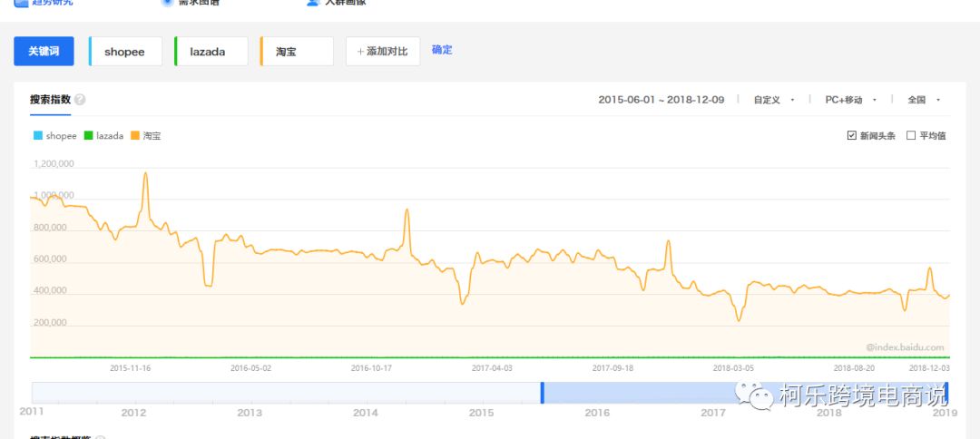The height and width of the screenshot is (439, 980).
Task: Open the 搜索指数 tab
Action: pyautogui.click(x=50, y=99)
